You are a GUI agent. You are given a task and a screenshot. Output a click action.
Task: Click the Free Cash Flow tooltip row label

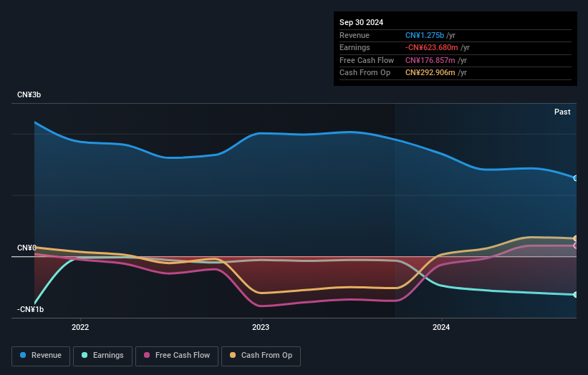pos(367,60)
